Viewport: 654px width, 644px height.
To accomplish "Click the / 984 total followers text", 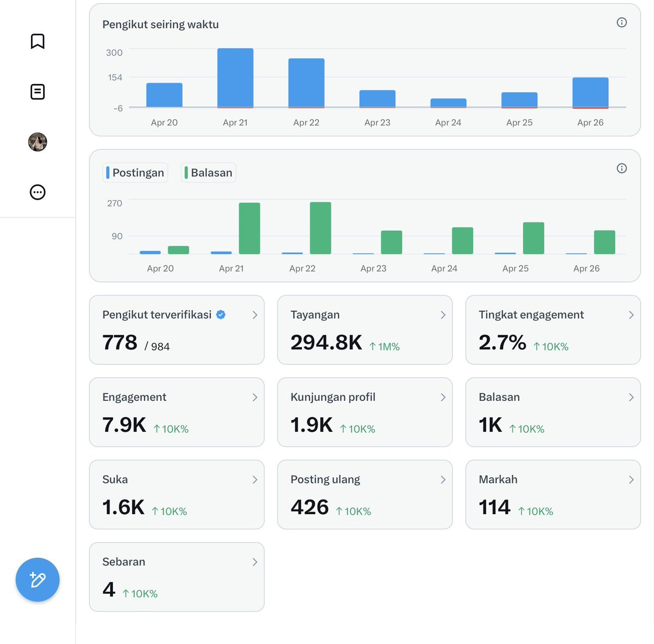I will pos(157,347).
